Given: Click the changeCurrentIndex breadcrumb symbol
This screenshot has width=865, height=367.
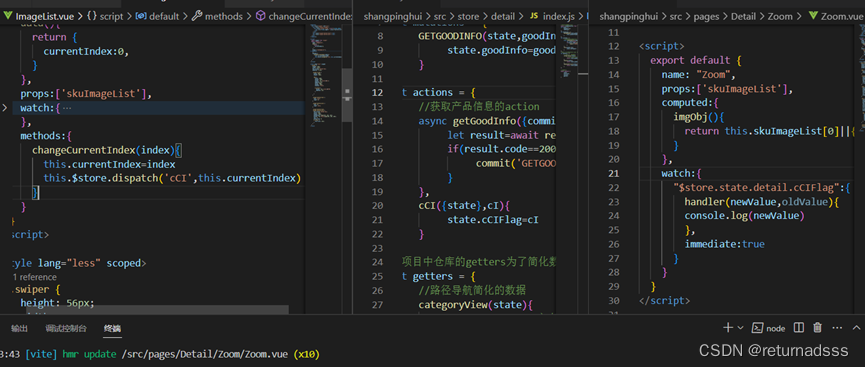Looking at the screenshot, I should [x=304, y=17].
